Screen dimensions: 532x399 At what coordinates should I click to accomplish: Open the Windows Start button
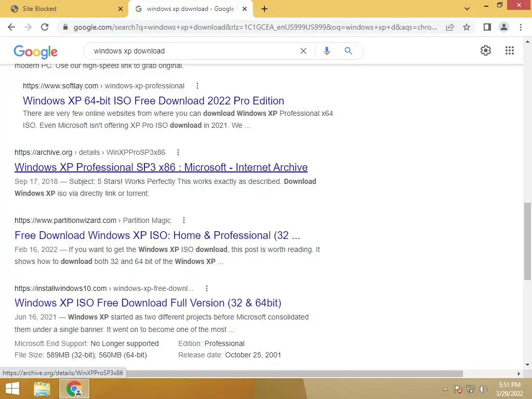(x=12, y=389)
